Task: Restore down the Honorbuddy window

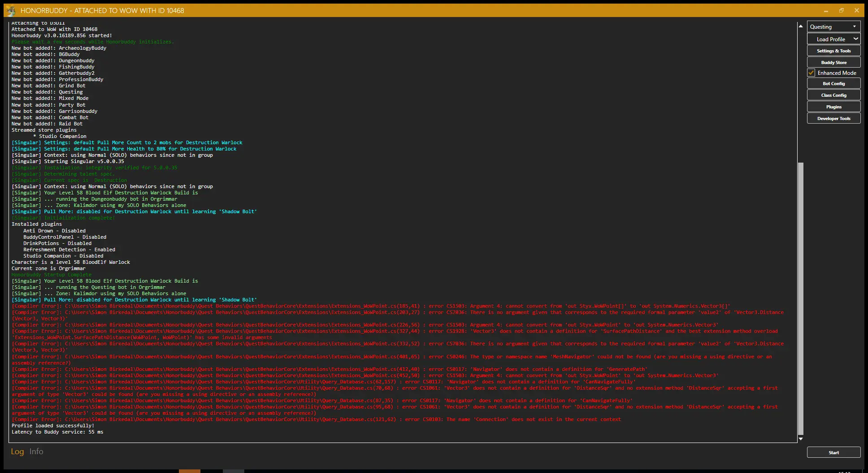Action: tap(842, 10)
